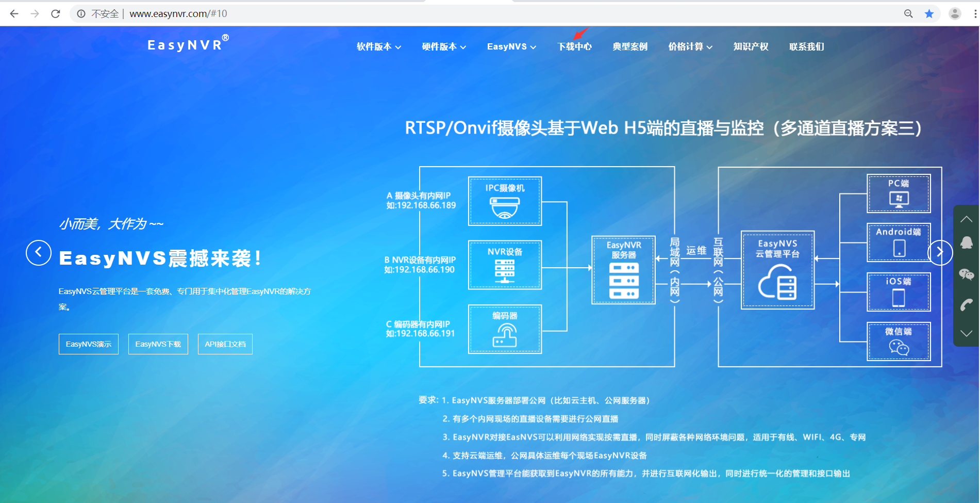Click the 小而美，大作为 slogan text

tap(111, 224)
